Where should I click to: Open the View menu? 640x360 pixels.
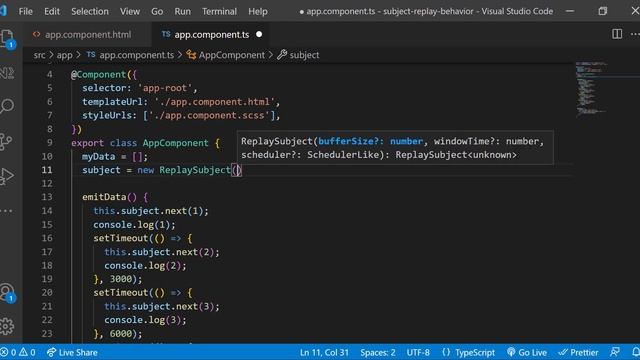(130, 11)
